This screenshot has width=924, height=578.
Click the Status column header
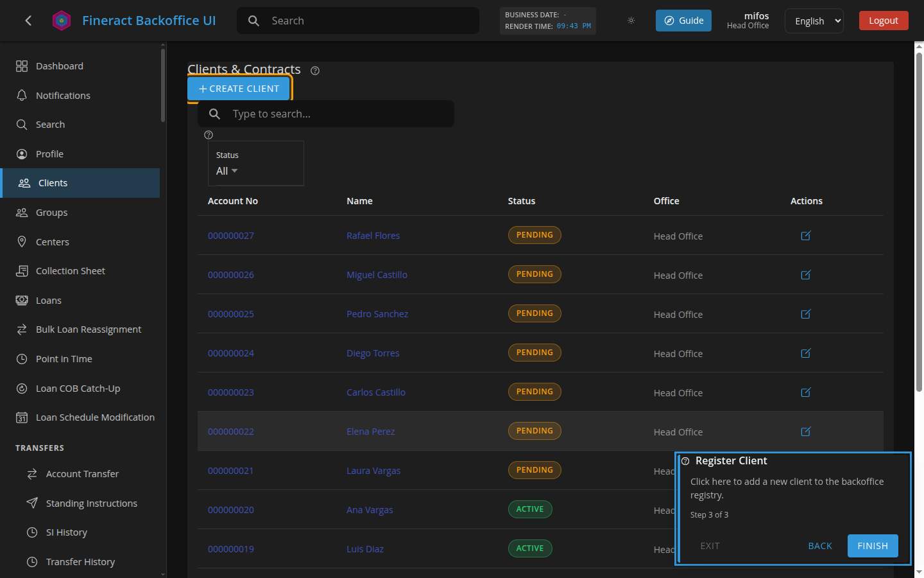(522, 201)
